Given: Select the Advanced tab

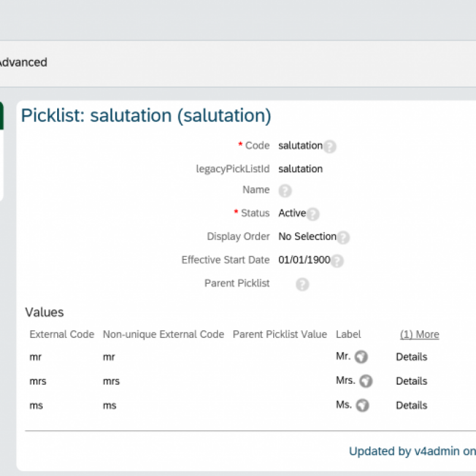Looking at the screenshot, I should click(x=23, y=62).
